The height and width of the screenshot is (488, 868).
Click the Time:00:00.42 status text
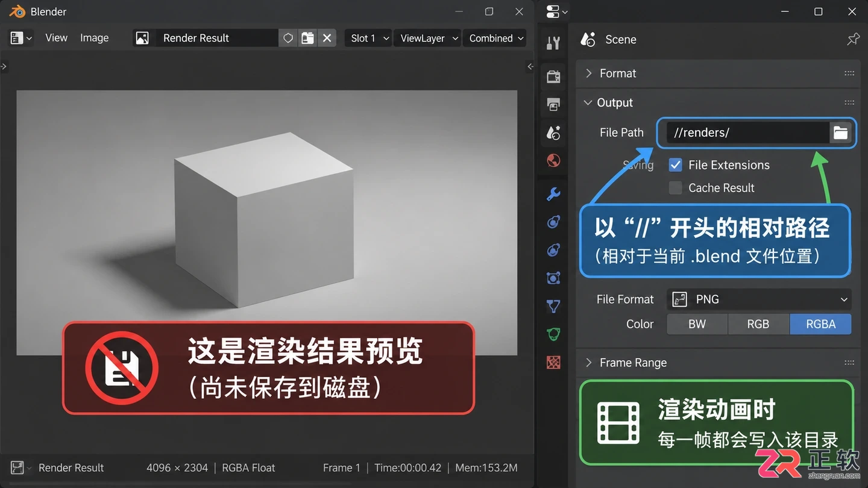(407, 468)
